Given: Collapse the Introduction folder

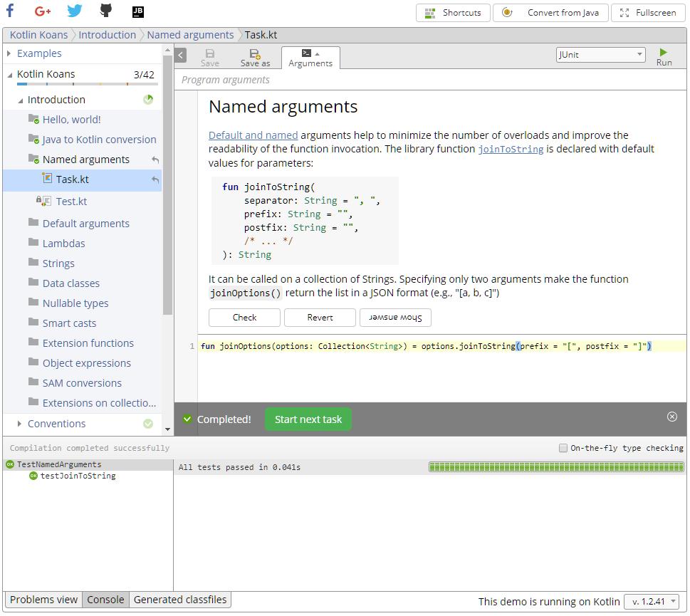Looking at the screenshot, I should click(20, 100).
